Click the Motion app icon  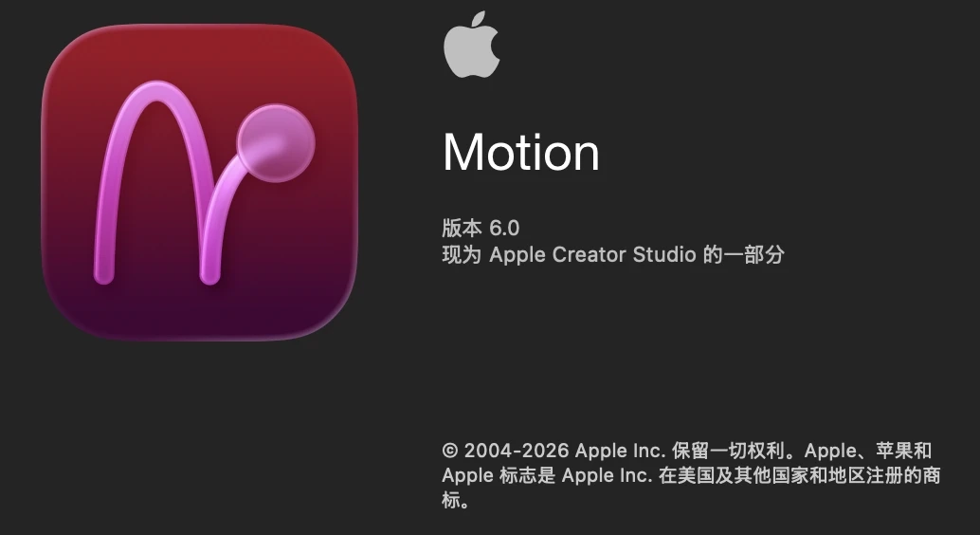pos(199,182)
